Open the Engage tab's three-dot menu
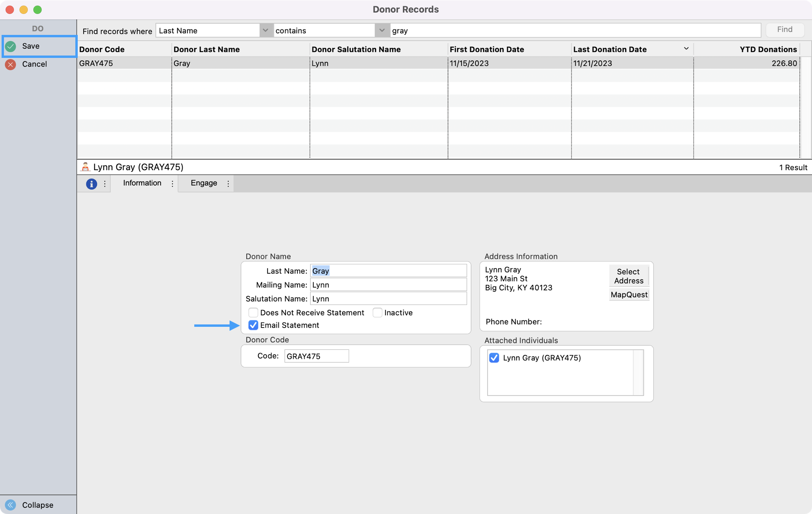The width and height of the screenshot is (812, 514). coord(228,184)
